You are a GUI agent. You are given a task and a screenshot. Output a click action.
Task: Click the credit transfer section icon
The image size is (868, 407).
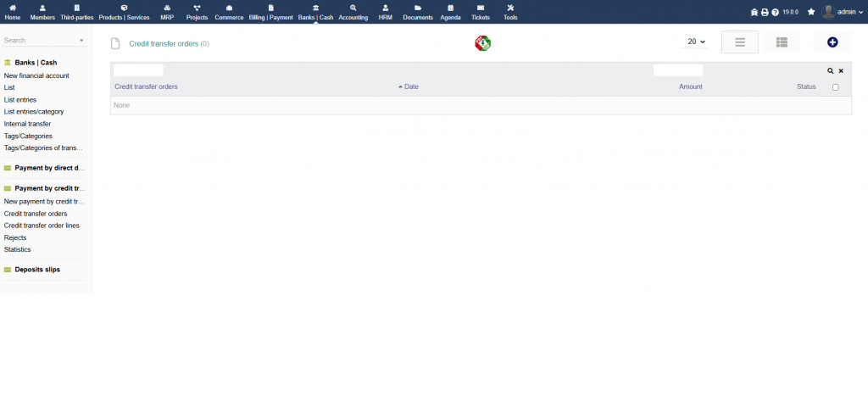7,188
